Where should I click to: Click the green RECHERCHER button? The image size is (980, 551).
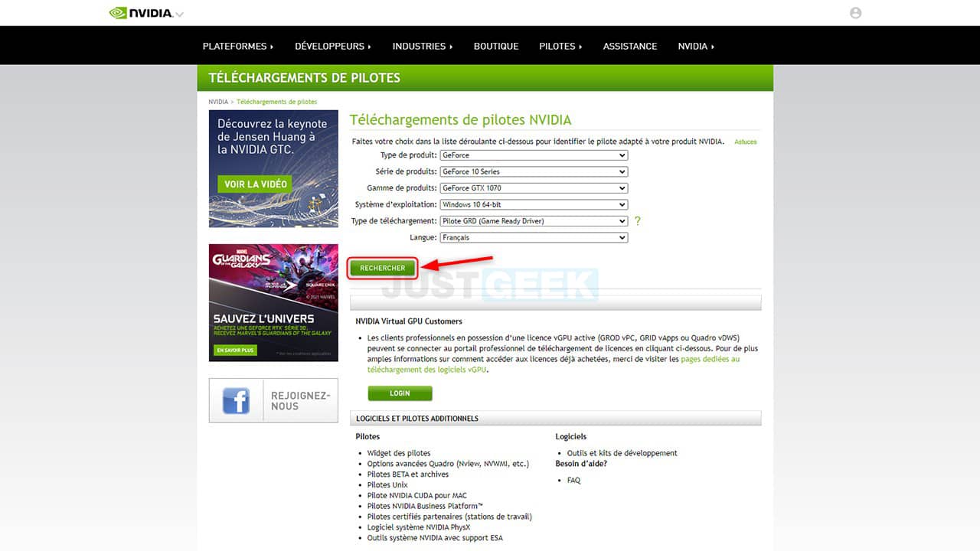[x=383, y=268]
